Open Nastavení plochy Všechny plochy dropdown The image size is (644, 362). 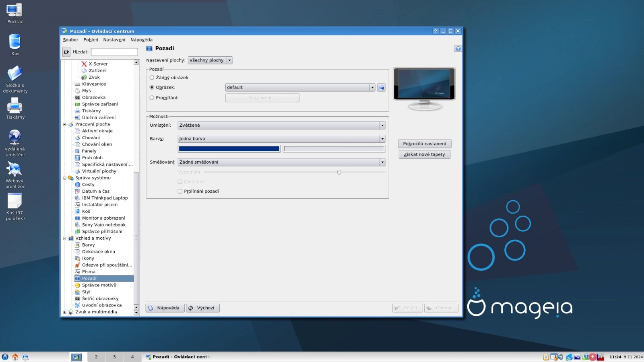tap(210, 60)
